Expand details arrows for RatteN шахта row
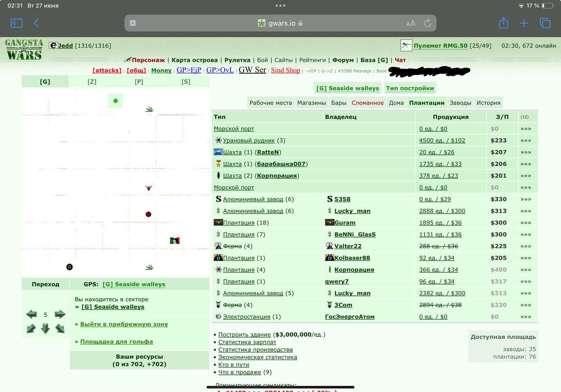This screenshot has width=561, height=392. [x=525, y=152]
